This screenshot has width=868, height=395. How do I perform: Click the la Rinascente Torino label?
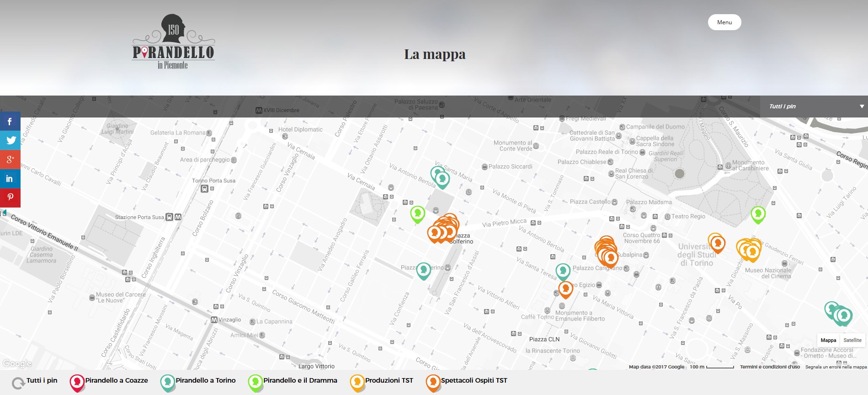click(x=553, y=351)
